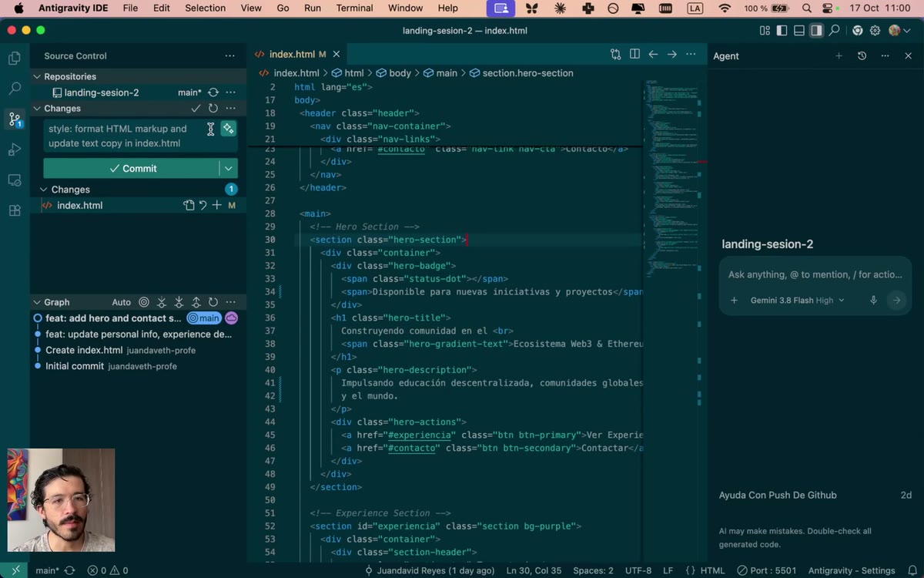The height and width of the screenshot is (578, 924).
Task: Synchronize changes for landing-sesion-2 repository
Action: 213,92
